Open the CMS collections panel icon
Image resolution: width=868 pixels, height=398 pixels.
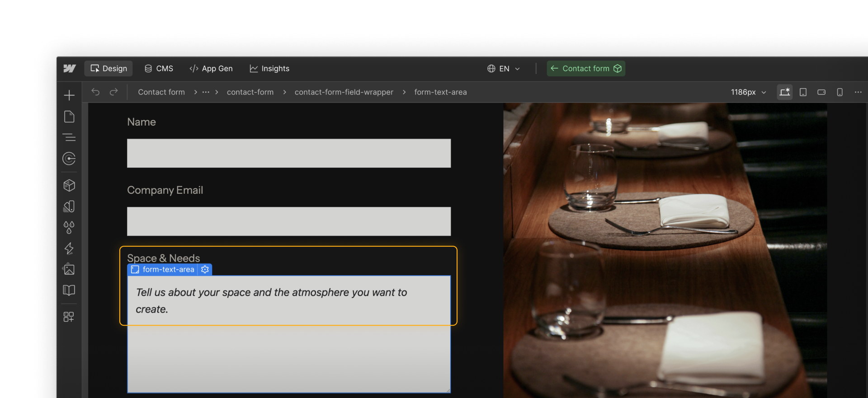click(x=69, y=159)
